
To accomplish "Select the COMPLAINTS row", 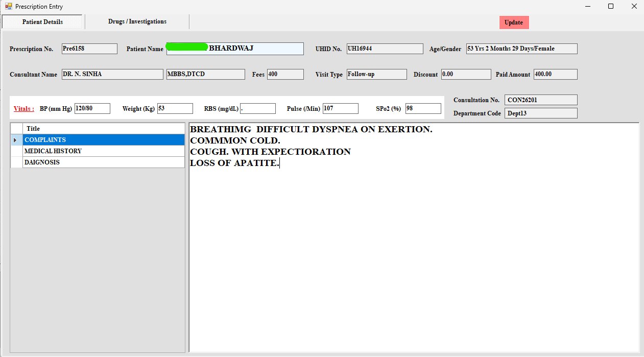I will click(x=104, y=140).
